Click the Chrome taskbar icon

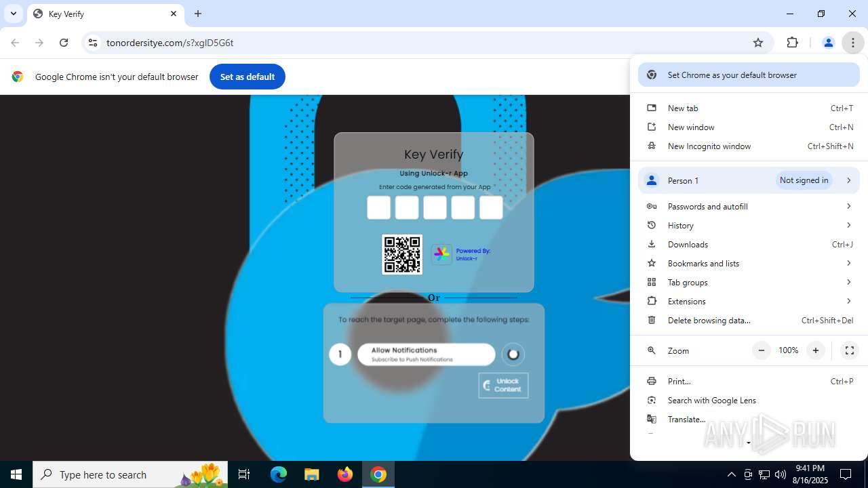click(x=378, y=474)
